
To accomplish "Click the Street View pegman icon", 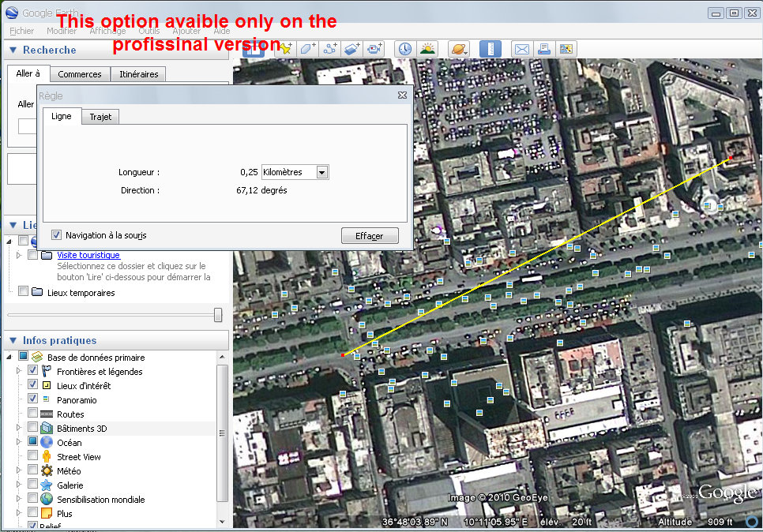I will (x=47, y=456).
